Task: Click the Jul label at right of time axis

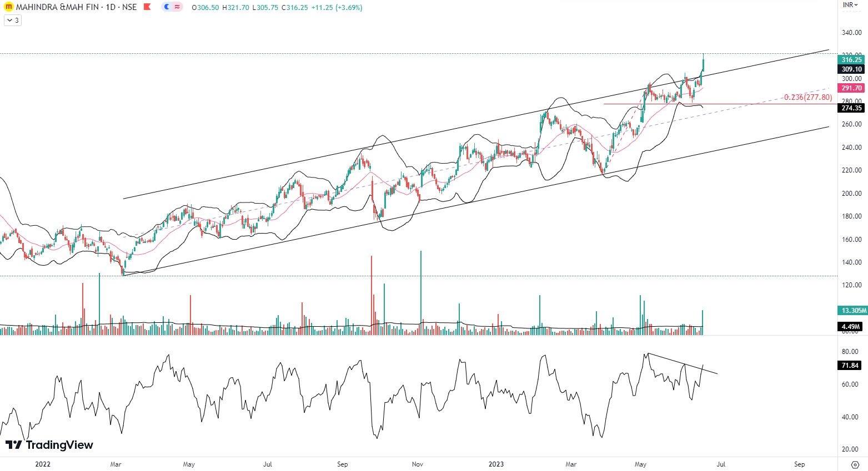Action: coord(721,464)
